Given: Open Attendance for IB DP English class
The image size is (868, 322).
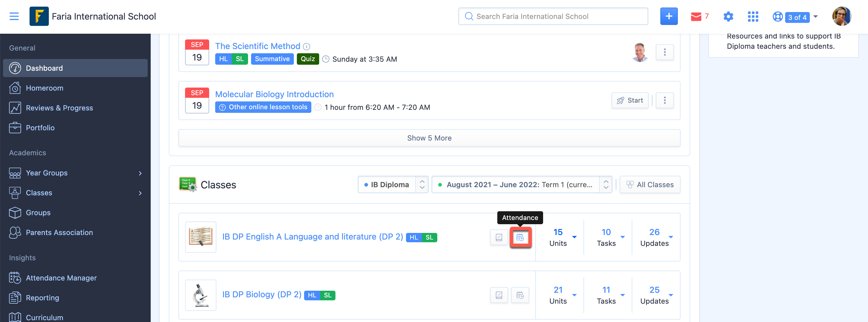Looking at the screenshot, I should click(520, 237).
